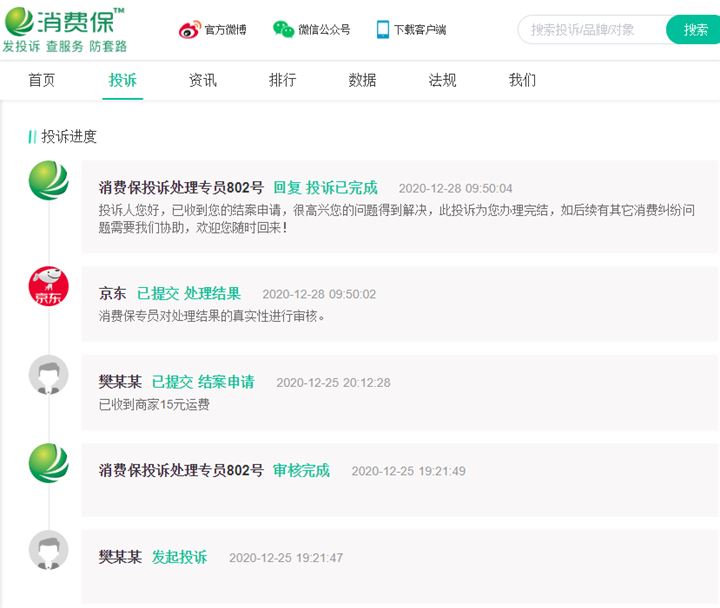Go to the 我们 tab
The height and width of the screenshot is (608, 720).
point(522,80)
